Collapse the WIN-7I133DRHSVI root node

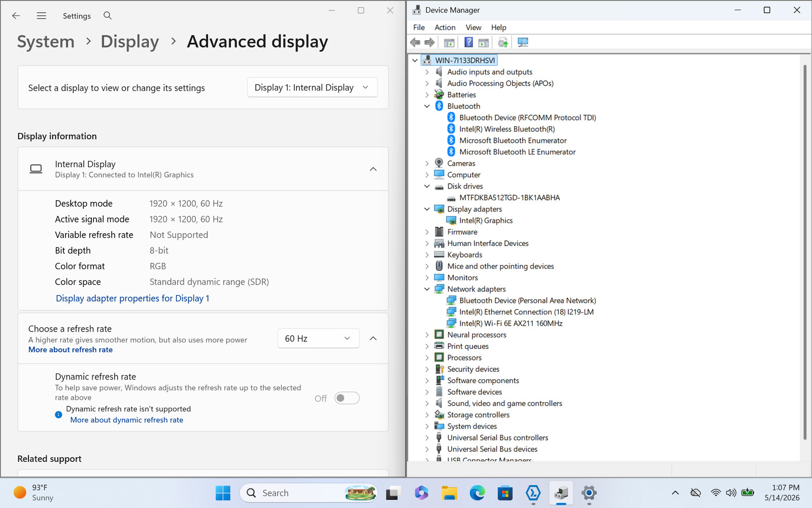tap(415, 60)
